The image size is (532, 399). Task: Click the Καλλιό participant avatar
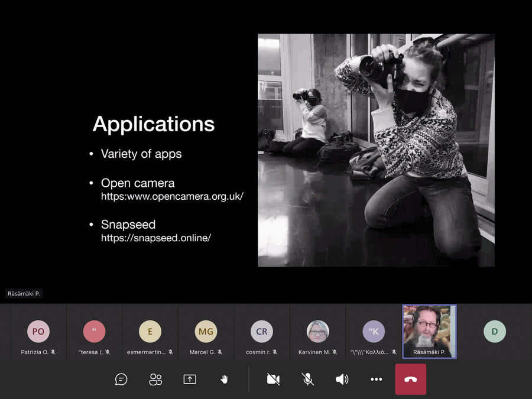[374, 332]
